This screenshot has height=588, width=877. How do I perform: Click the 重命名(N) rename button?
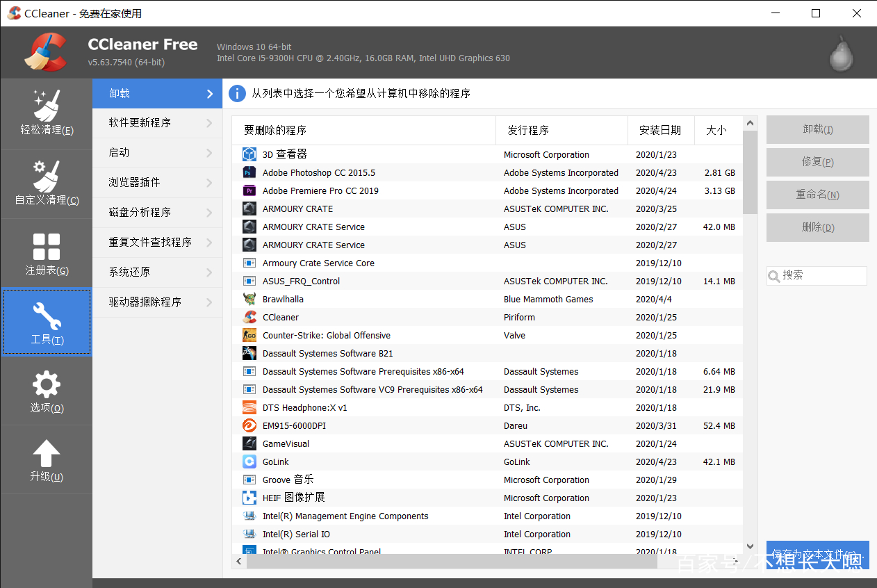pos(818,195)
